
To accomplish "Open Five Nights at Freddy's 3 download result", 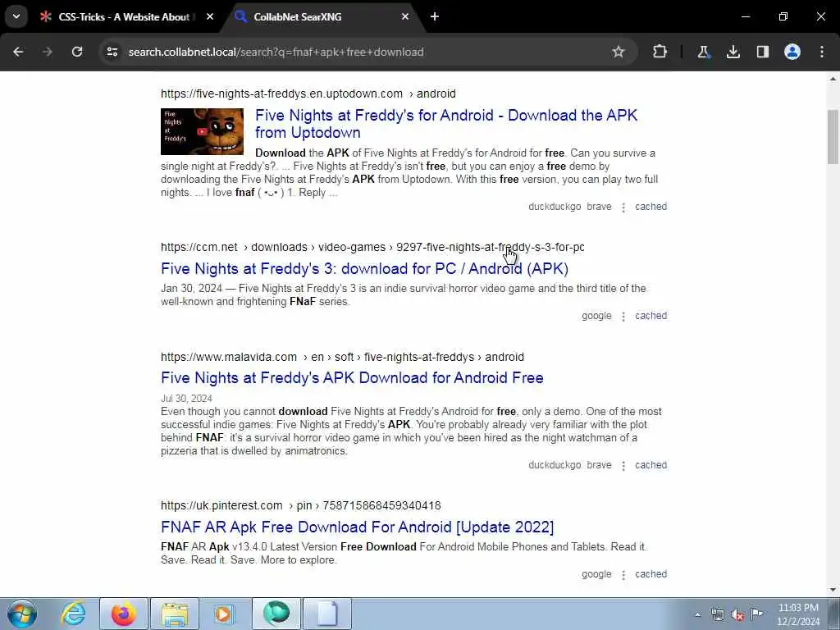I will [x=364, y=268].
